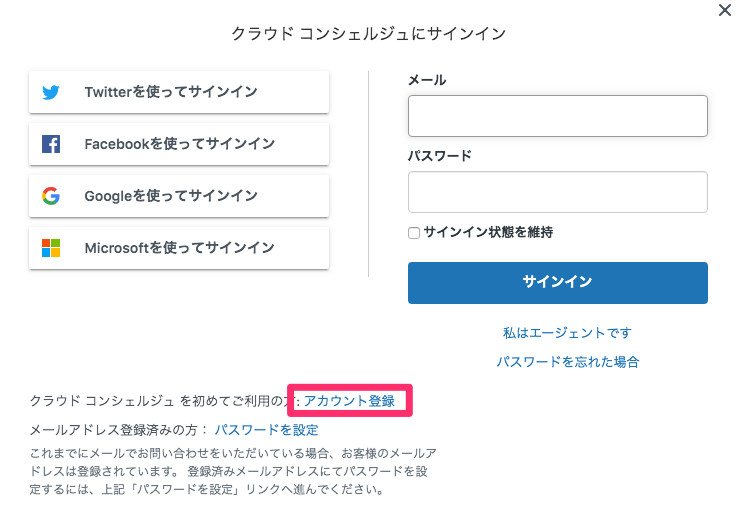Click the dialog title クラウド コンシェルジュにサインイン

coord(369,33)
